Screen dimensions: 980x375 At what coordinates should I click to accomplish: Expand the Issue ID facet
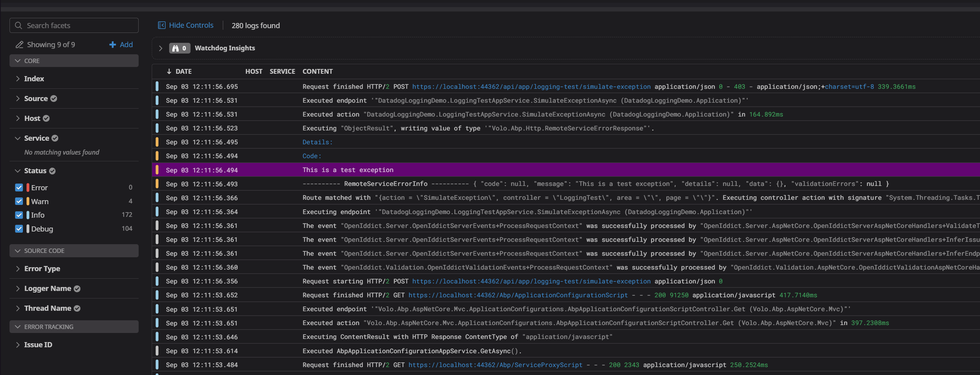(x=17, y=345)
